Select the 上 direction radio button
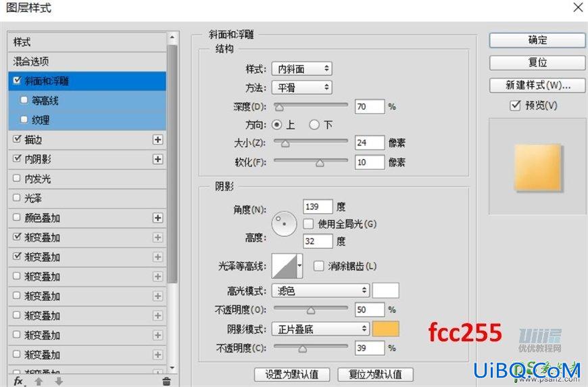 click(x=276, y=124)
